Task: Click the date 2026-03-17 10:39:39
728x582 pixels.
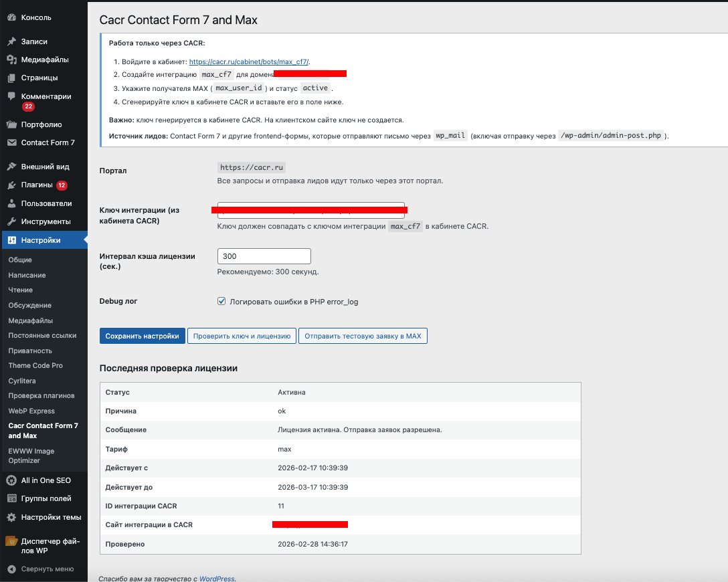Action: pos(313,487)
